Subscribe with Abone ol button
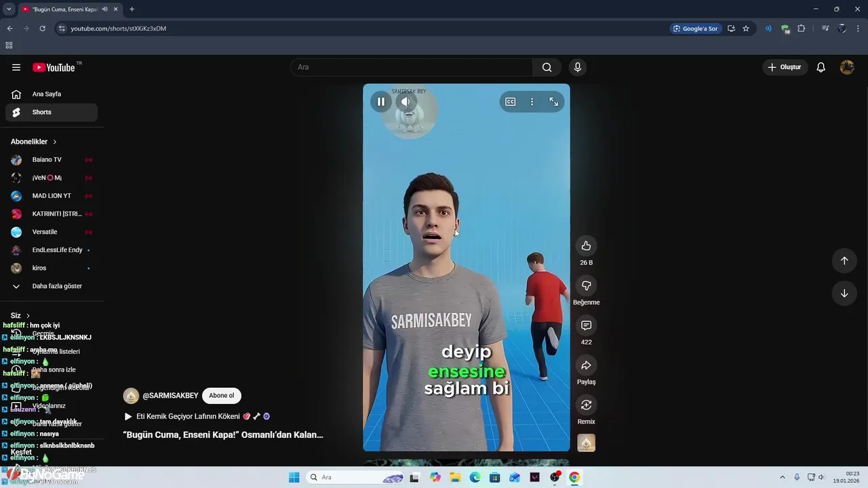868x488 pixels. click(x=222, y=396)
